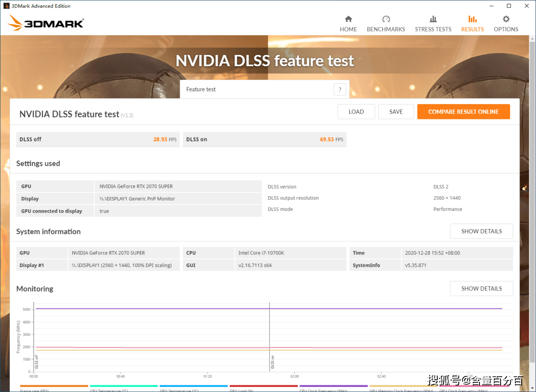Click the DLSS version value DLSS 2
536x392 pixels.
441,187
